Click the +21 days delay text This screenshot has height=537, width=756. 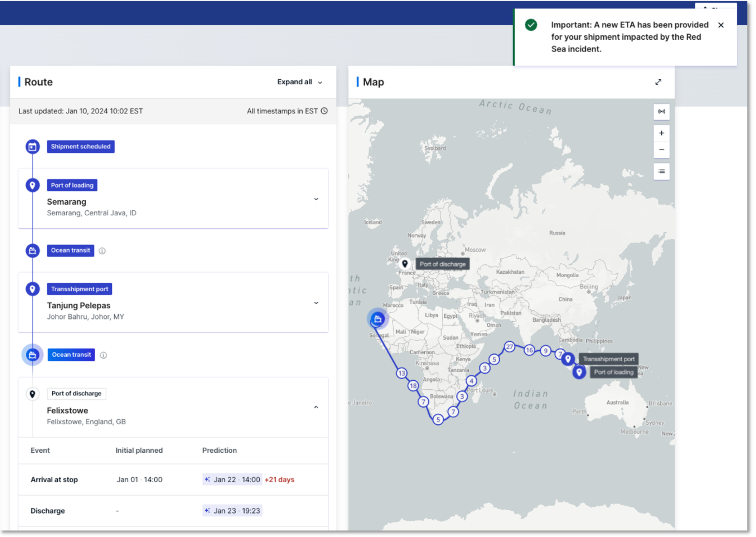279,480
